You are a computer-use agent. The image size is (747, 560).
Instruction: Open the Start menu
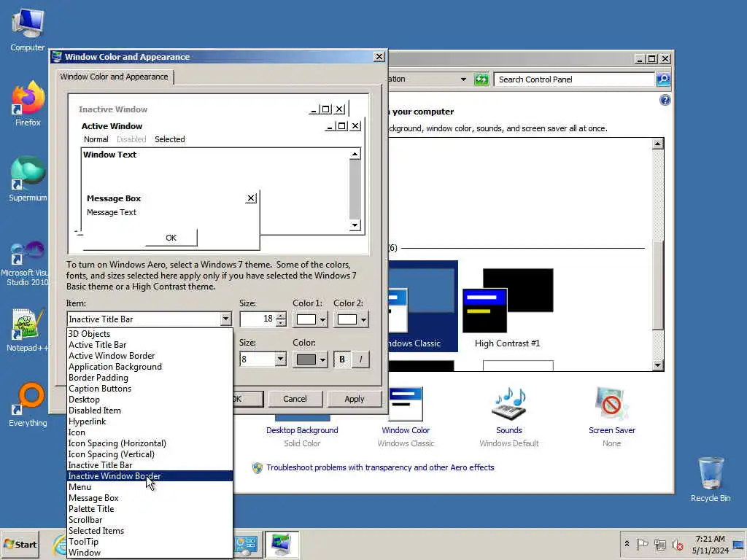(x=20, y=544)
